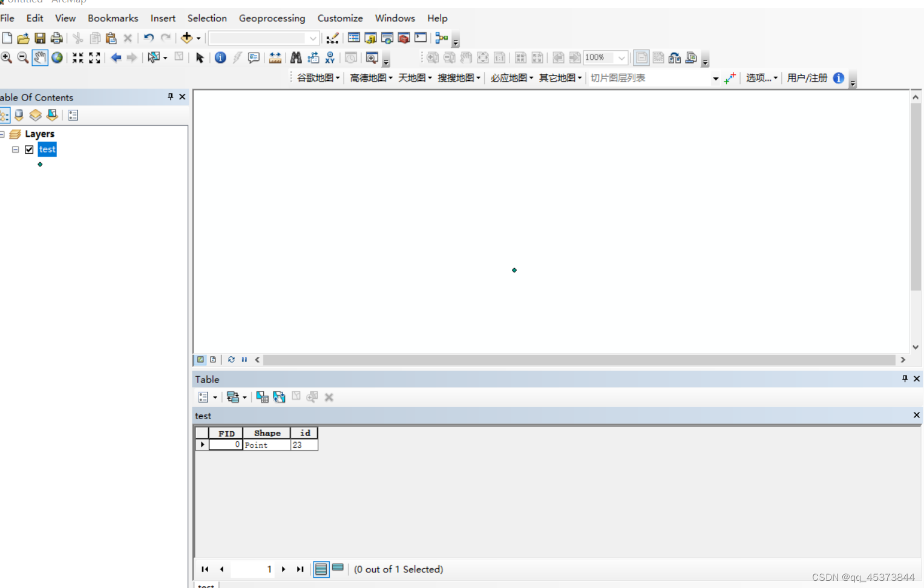Select the Select Features tool
Viewport: 924px width, 588px height.
pyautogui.click(x=154, y=57)
